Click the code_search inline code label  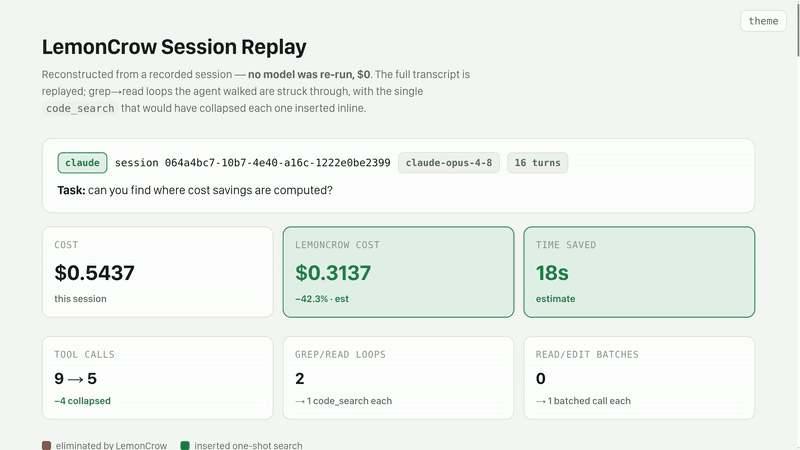pos(80,108)
